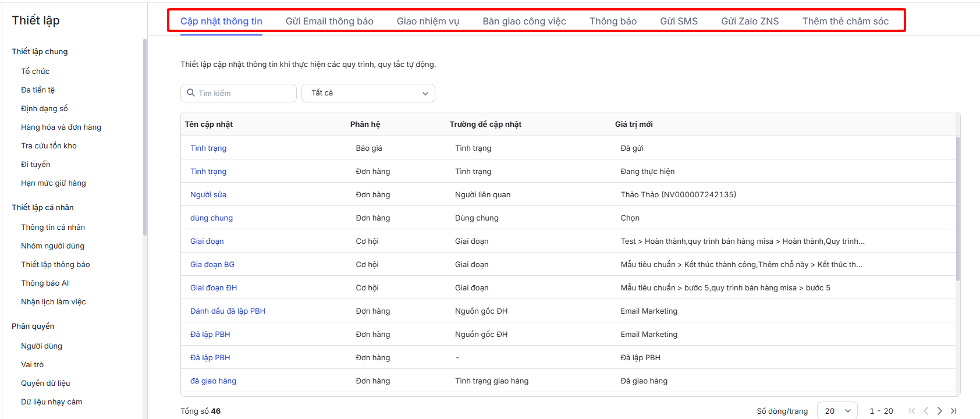Open 'Định dạng số' settings

44,108
